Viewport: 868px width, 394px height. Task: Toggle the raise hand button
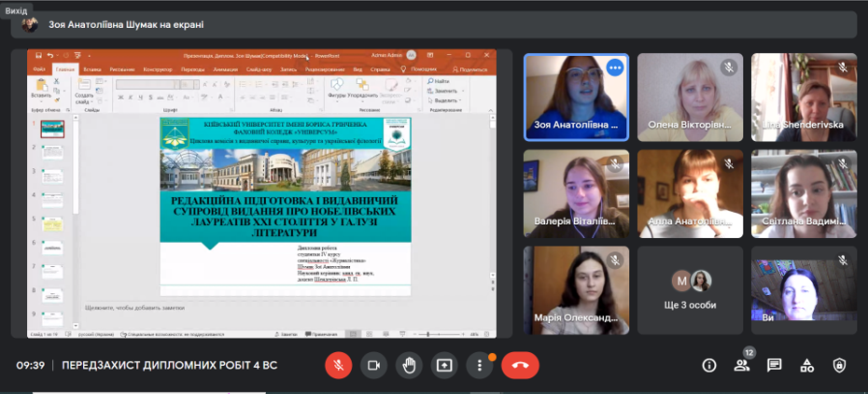click(x=409, y=365)
